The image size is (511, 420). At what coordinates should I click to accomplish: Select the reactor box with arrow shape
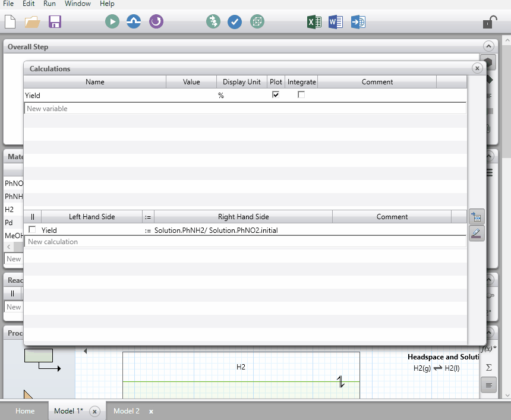coord(43,360)
